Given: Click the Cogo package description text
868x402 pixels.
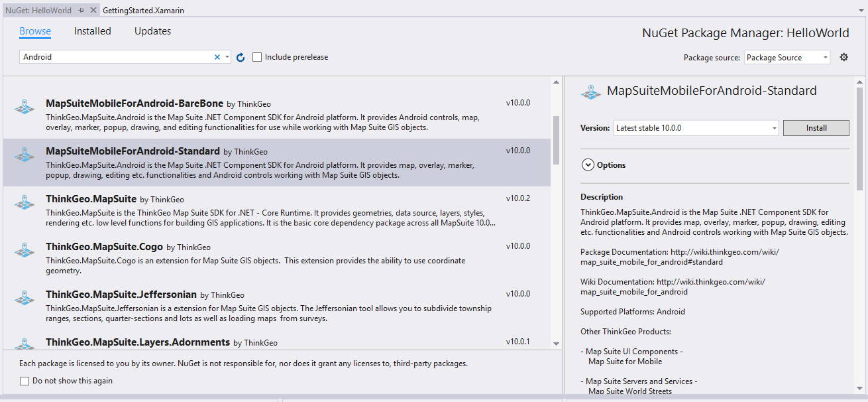Looking at the screenshot, I should [256, 265].
